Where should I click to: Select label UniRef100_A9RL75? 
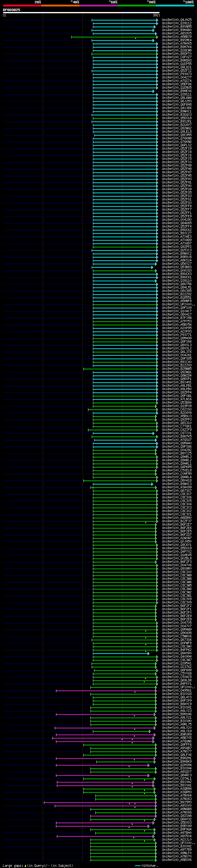pyautogui.click(x=177, y=724)
